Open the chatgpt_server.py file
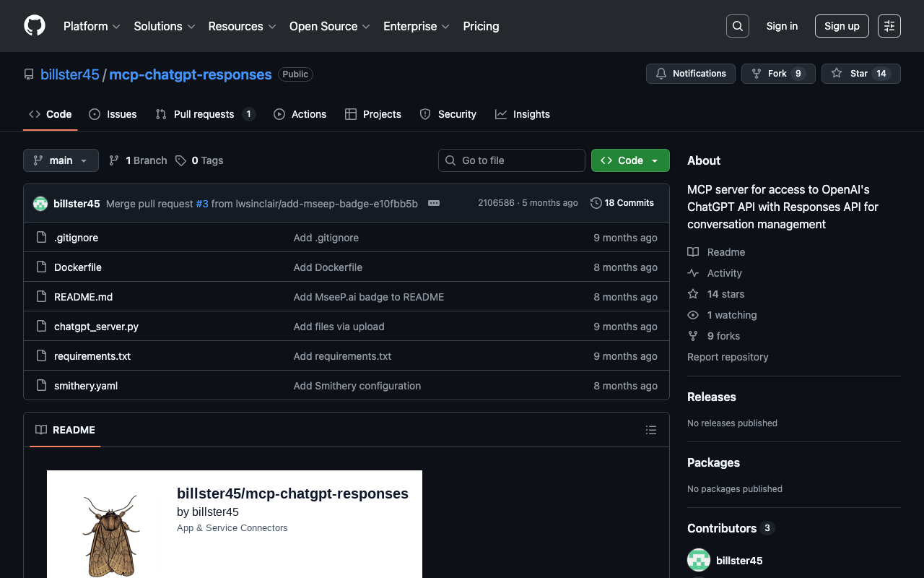 point(96,327)
